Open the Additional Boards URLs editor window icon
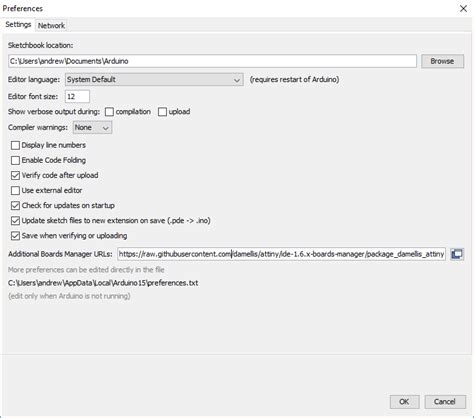The width and height of the screenshot is (474, 418). coord(457,254)
